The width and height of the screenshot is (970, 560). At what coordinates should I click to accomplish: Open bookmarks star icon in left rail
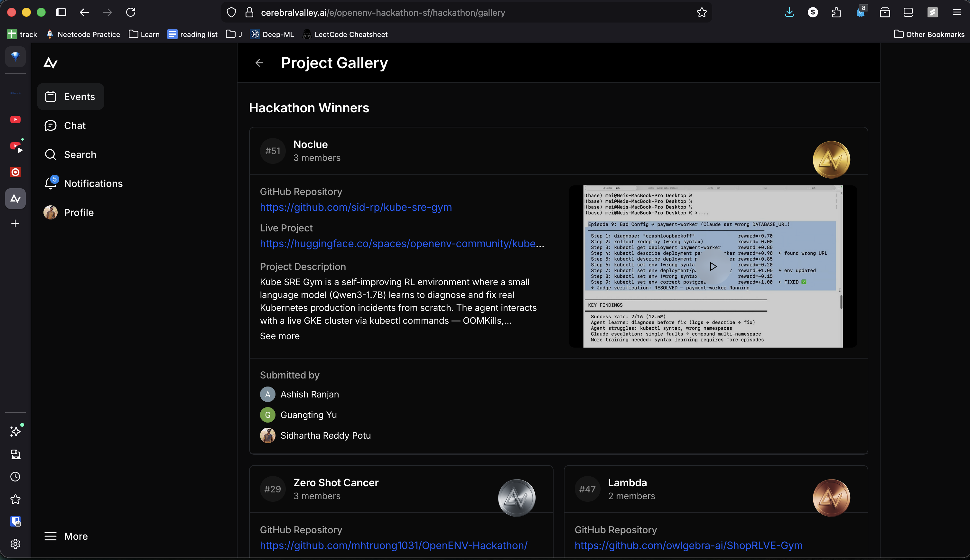click(15, 499)
